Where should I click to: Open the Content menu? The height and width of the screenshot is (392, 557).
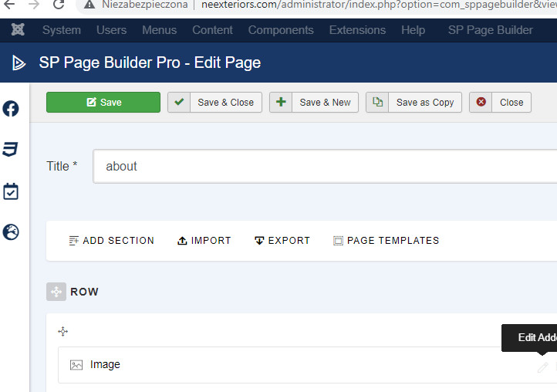212,30
